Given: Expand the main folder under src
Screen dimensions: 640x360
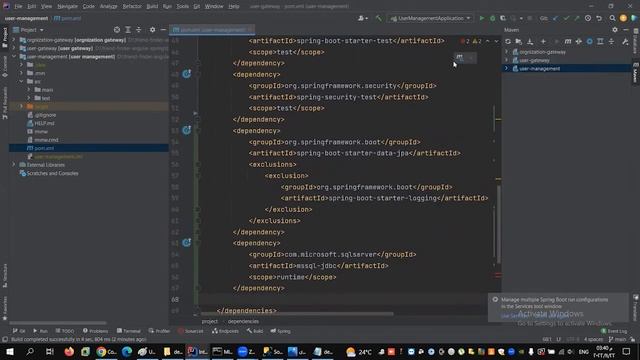Looking at the screenshot, I should point(29,90).
